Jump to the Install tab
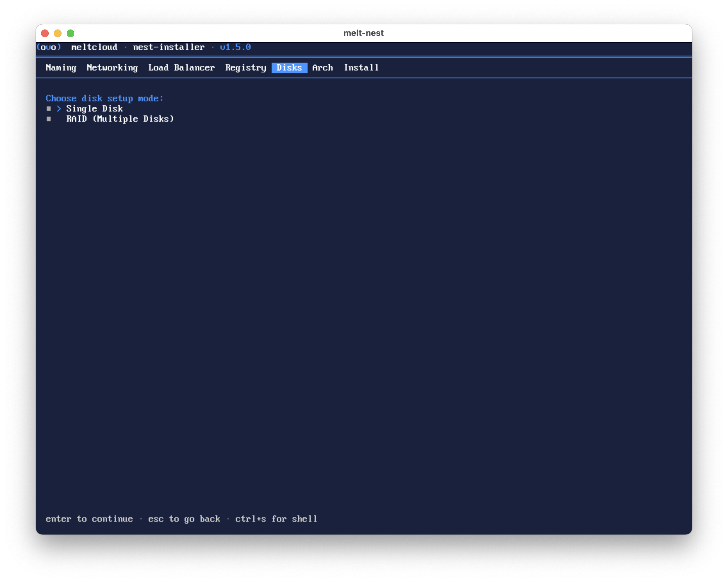The height and width of the screenshot is (582, 728). (361, 68)
